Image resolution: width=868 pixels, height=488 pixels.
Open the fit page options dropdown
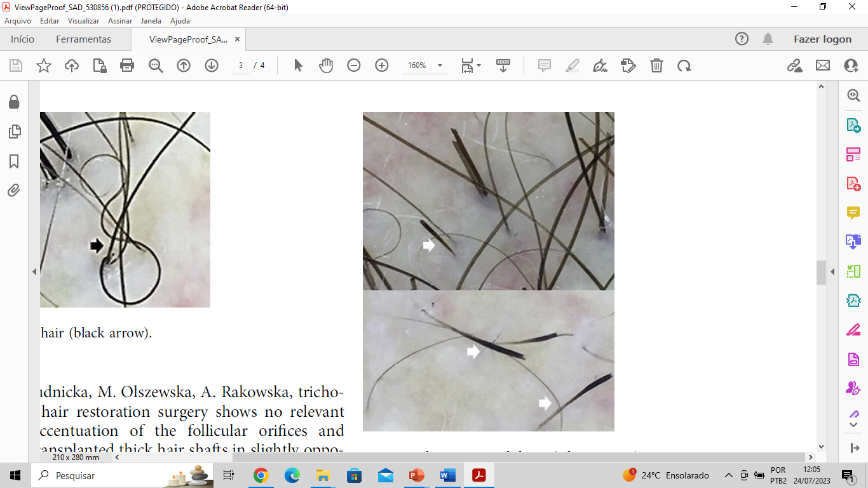471,65
